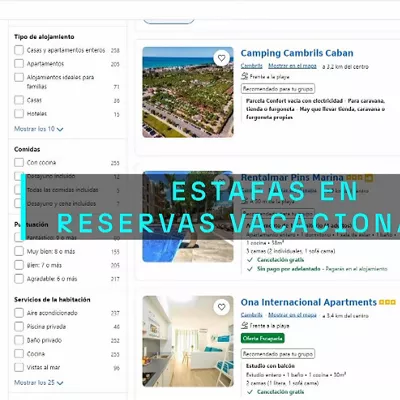Click Sin pago por adelantado text
Viewport: 400px width, 400px height.
point(289,269)
